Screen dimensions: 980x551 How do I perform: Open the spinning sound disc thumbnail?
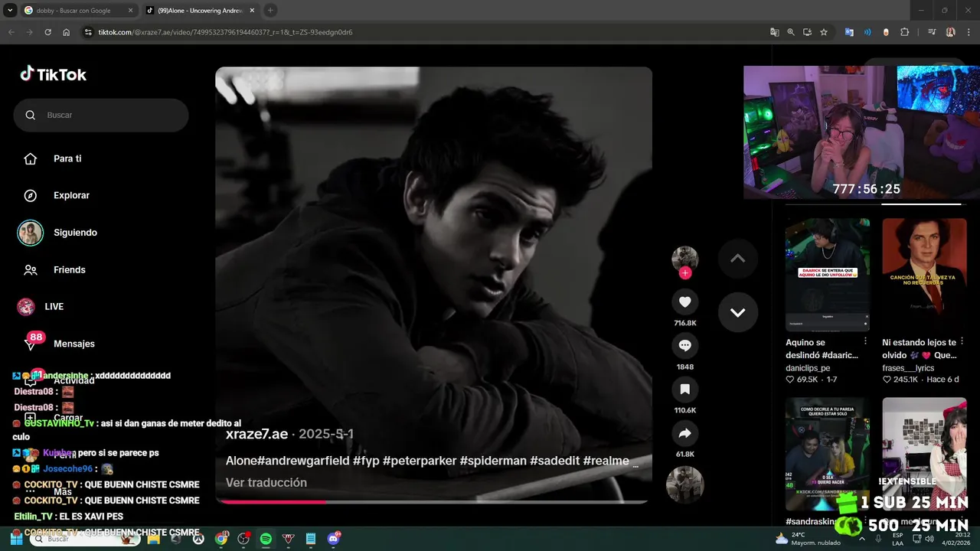click(x=684, y=484)
